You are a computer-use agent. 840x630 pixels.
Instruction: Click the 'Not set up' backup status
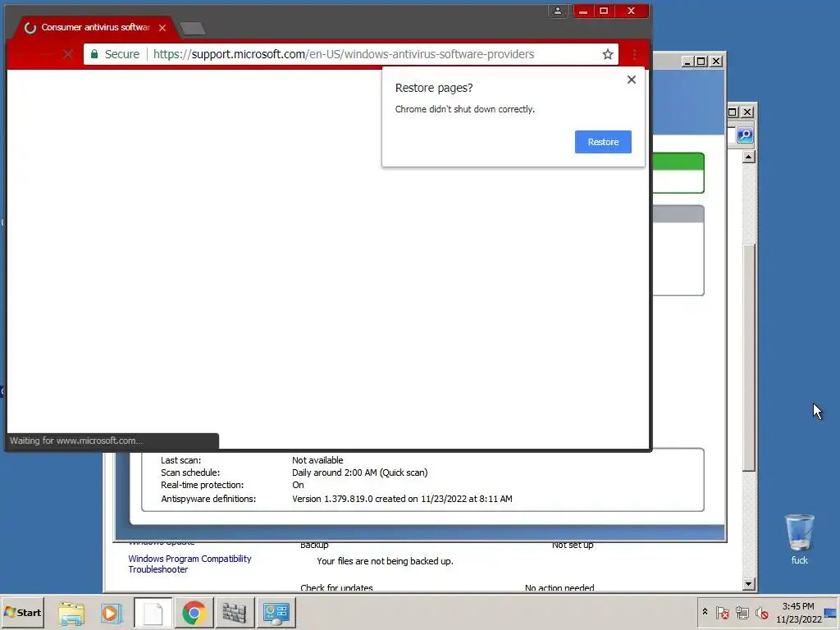pos(573,546)
